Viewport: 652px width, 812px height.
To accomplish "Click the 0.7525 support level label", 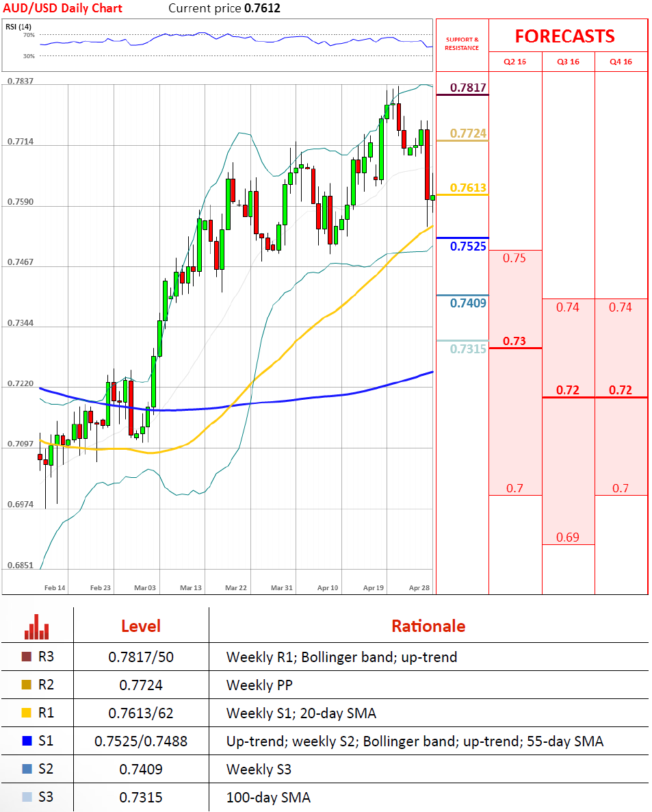I will (x=468, y=246).
